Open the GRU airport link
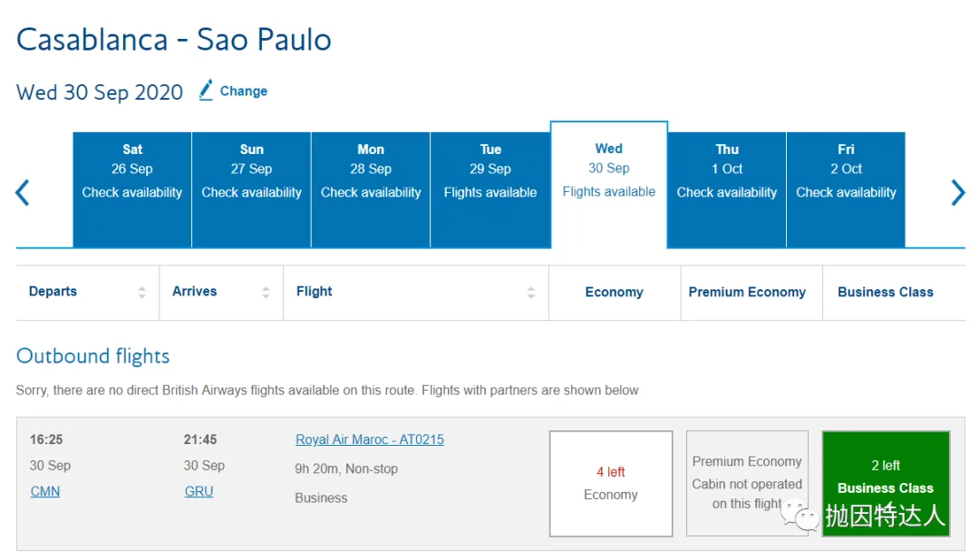Screen dimensions: 979x560 coord(199,491)
